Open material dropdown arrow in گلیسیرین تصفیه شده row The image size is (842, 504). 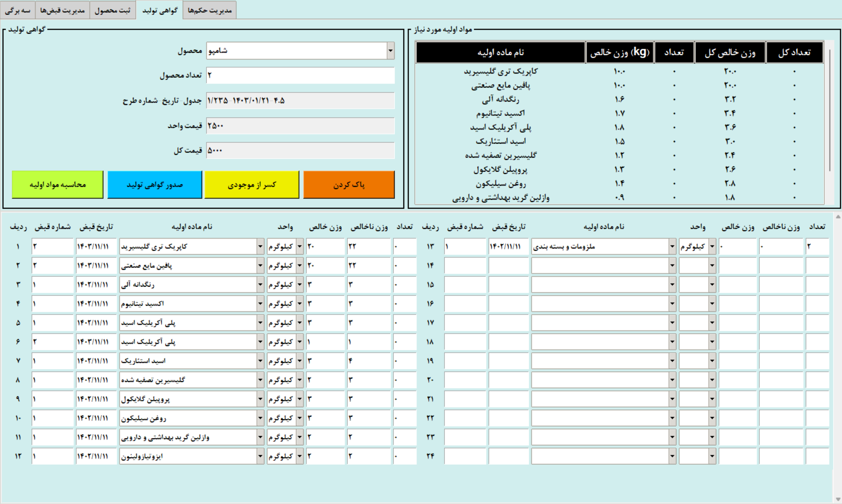tap(260, 380)
